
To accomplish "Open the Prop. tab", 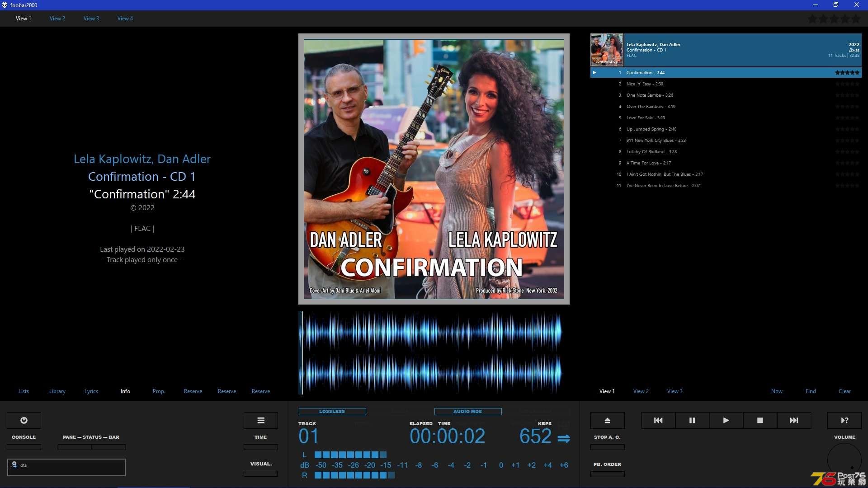I will point(159,391).
